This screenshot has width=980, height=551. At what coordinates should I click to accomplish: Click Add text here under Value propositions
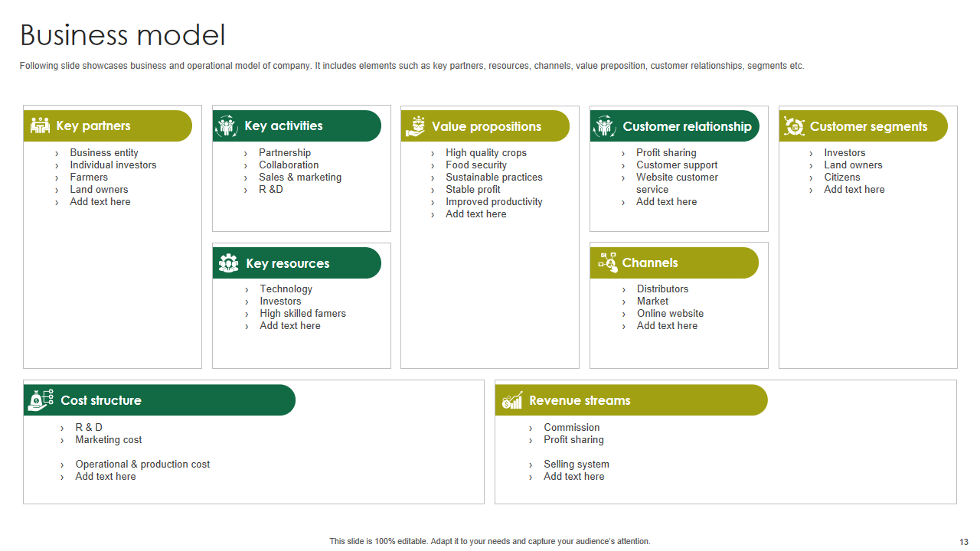(x=476, y=214)
